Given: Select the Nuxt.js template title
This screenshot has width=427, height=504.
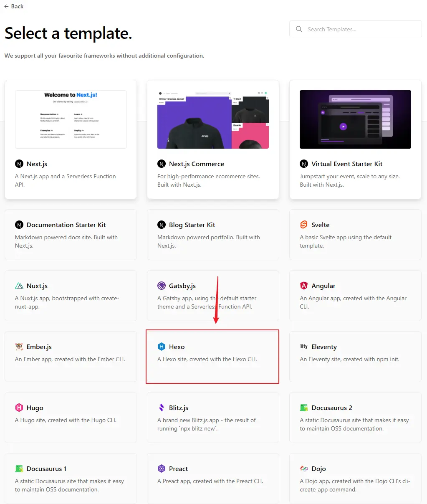Looking at the screenshot, I should click(x=37, y=286).
